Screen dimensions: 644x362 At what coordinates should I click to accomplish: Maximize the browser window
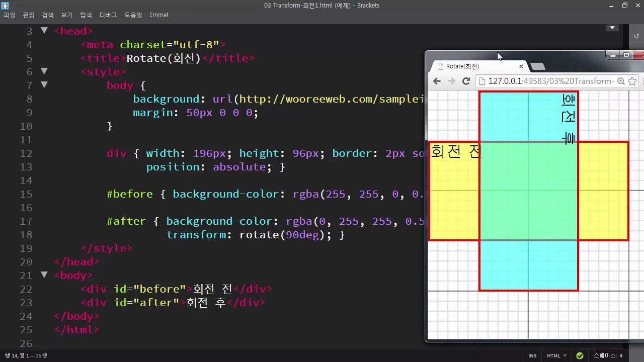point(626,55)
